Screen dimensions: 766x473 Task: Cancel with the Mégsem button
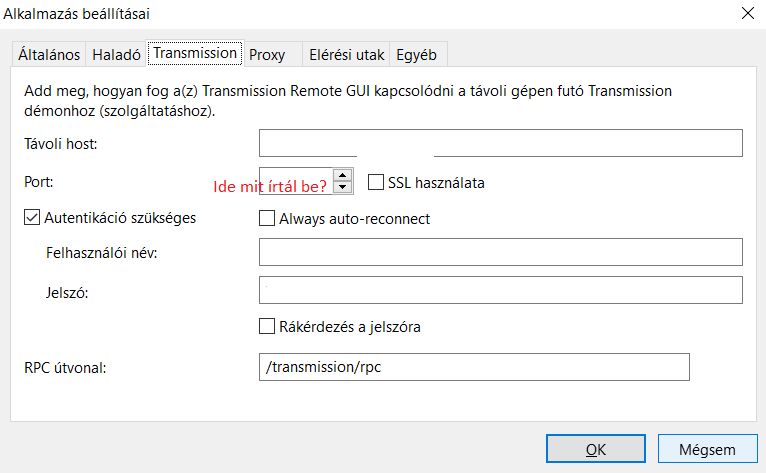click(707, 449)
